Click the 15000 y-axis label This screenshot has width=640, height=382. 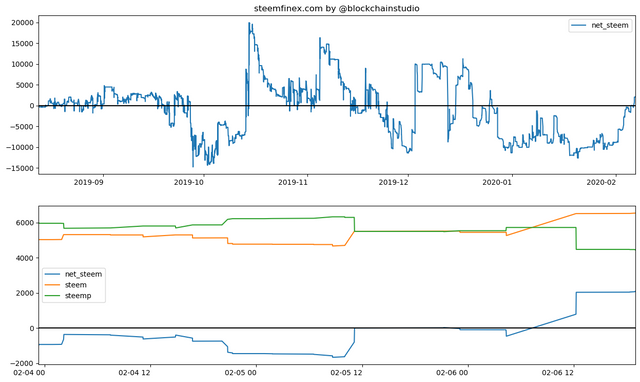(x=22, y=44)
